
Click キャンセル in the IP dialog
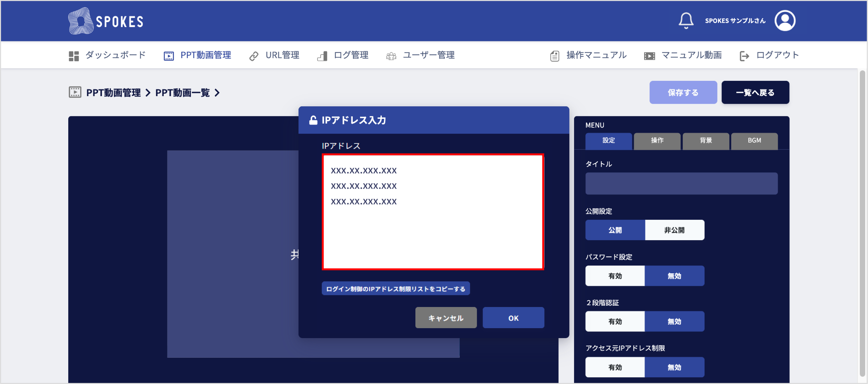(446, 318)
